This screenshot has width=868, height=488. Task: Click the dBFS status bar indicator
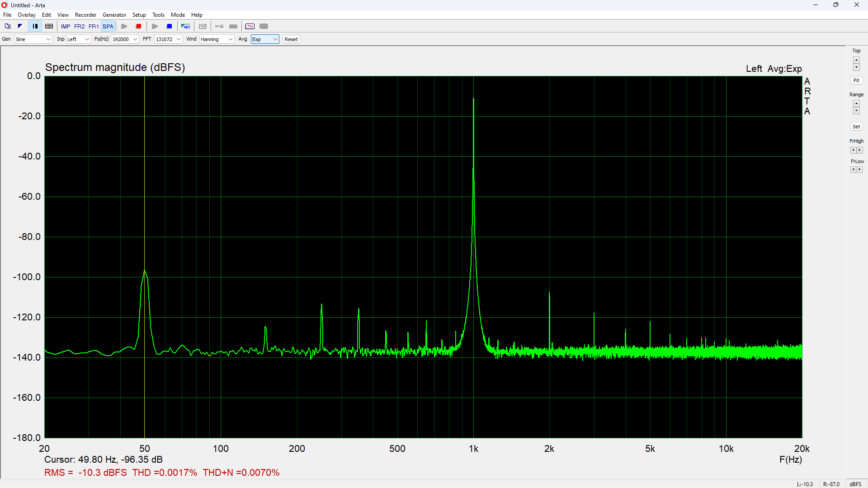pyautogui.click(x=855, y=484)
